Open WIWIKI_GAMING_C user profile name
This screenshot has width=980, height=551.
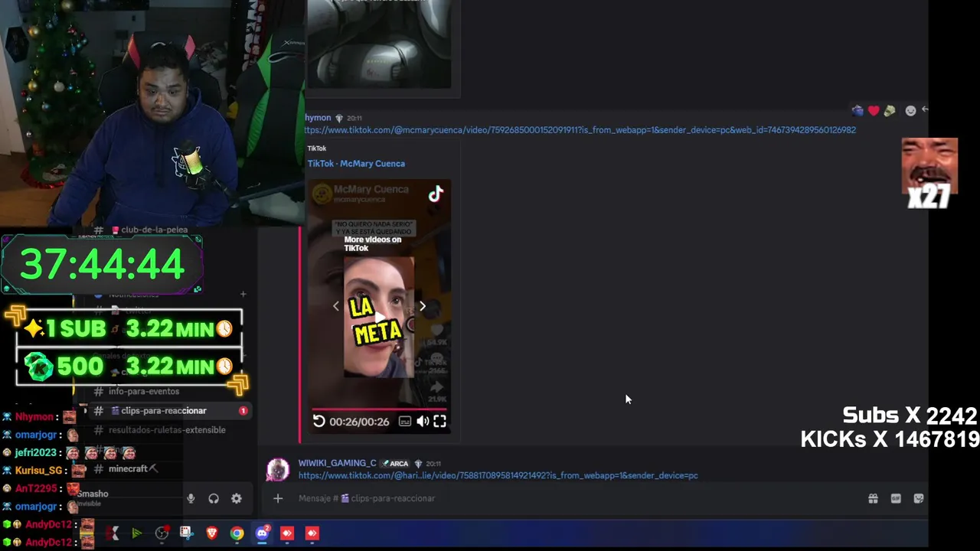[337, 463]
